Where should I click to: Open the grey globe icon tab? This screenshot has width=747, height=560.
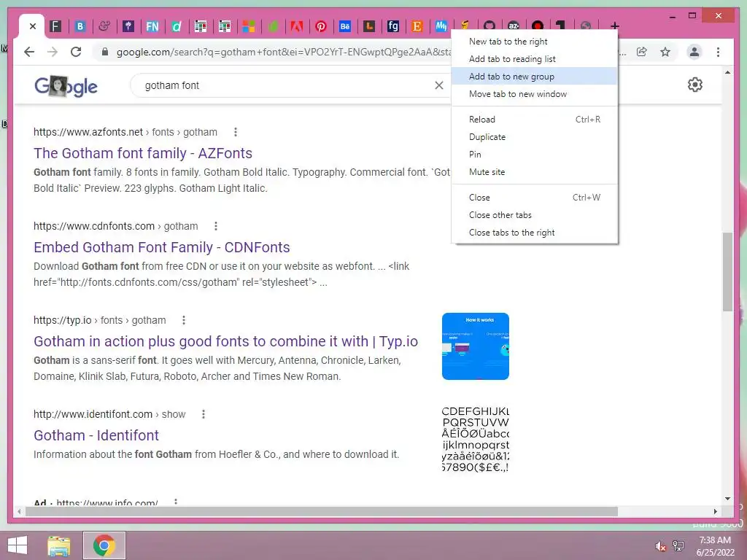click(x=586, y=26)
